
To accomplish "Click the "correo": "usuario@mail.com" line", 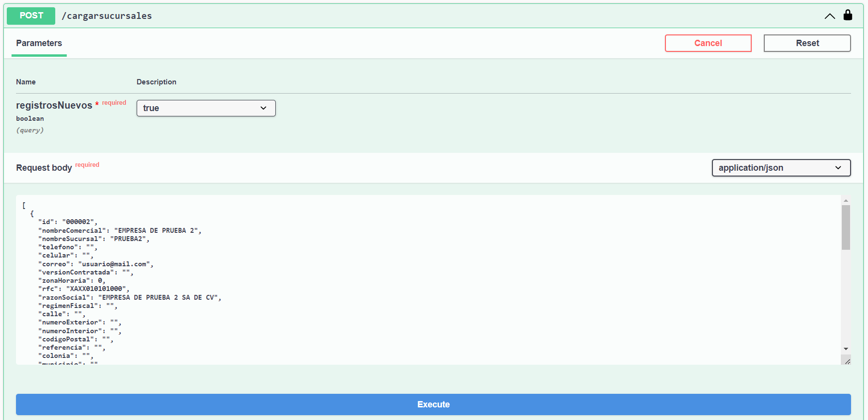I will click(x=96, y=264).
